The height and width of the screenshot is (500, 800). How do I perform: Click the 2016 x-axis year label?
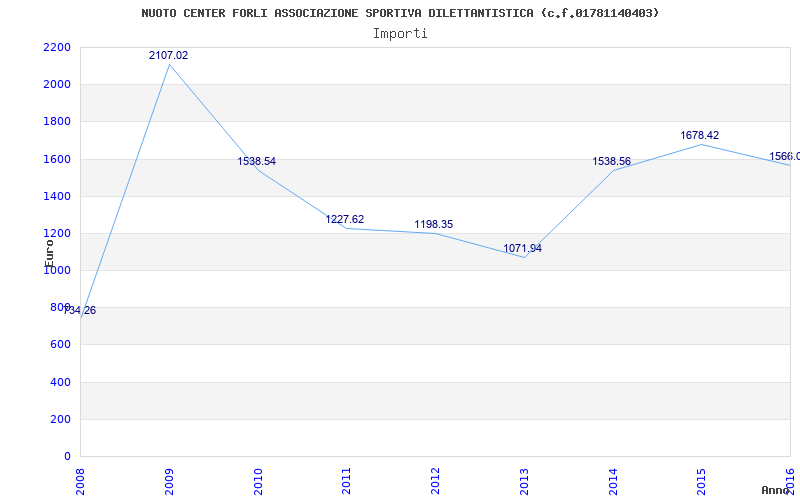coord(790,482)
